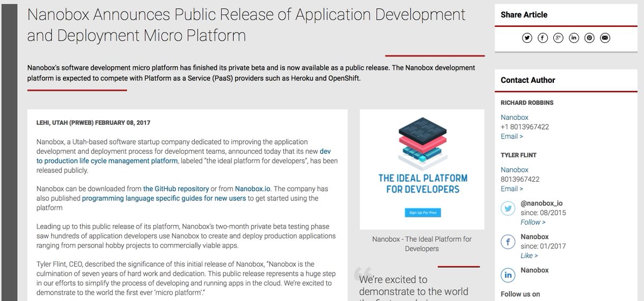Share article on Google Plus icon
This screenshot has width=644, height=301.
click(x=559, y=38)
